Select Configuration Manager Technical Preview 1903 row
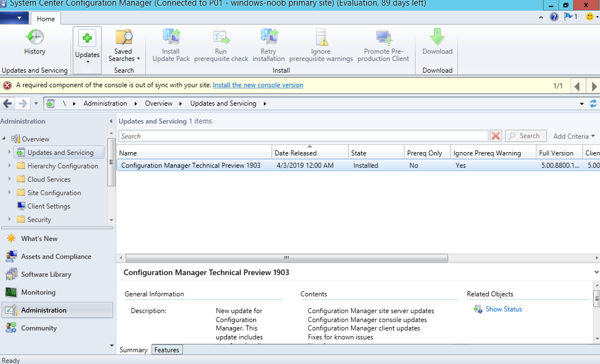Viewport: 600px width, 364px height. coord(358,165)
